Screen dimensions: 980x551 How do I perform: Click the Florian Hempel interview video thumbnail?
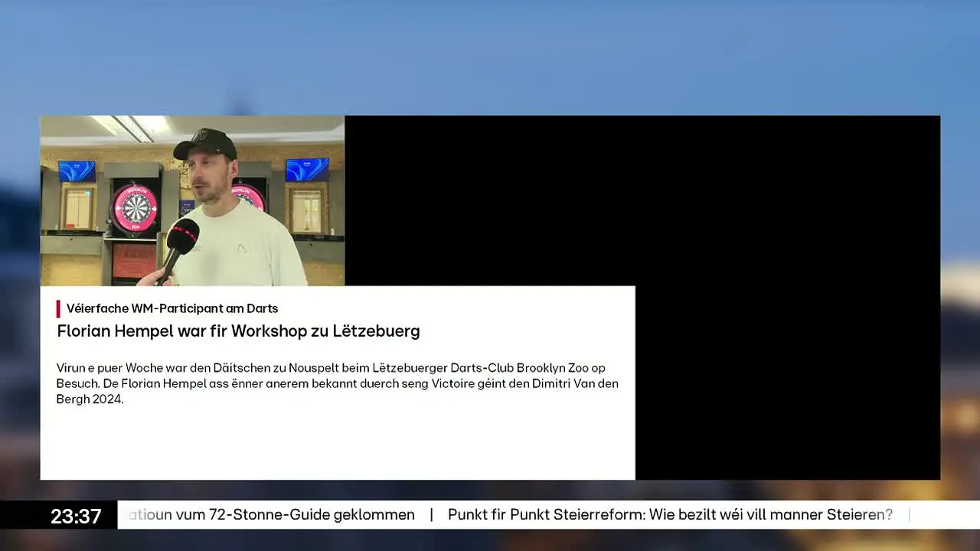(x=192, y=201)
